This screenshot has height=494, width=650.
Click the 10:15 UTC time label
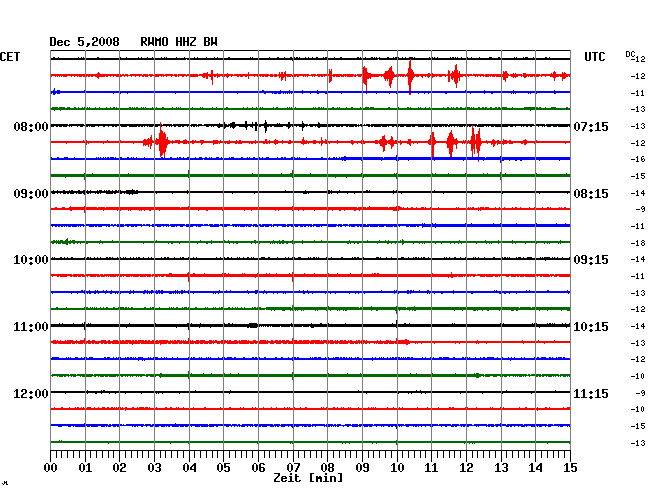point(591,327)
